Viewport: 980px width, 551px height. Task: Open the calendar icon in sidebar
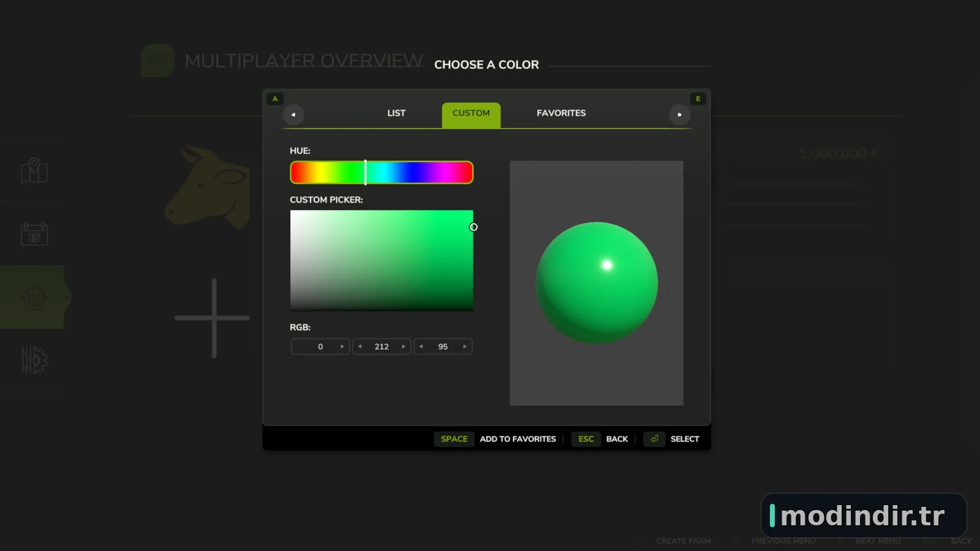pyautogui.click(x=34, y=234)
